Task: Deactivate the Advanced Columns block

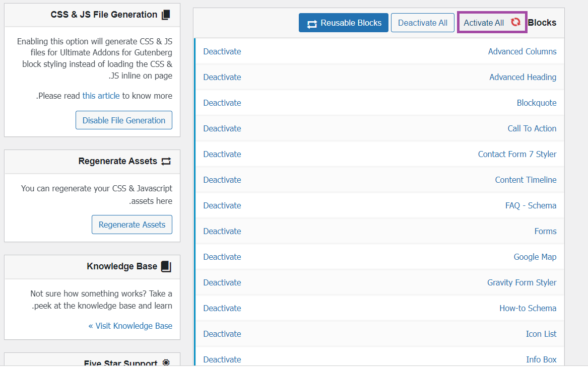Action: tap(222, 51)
